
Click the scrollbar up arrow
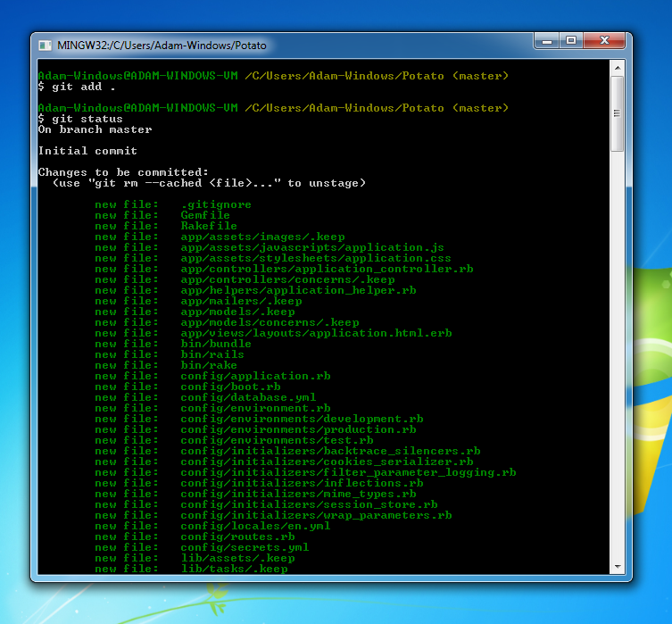tap(618, 68)
